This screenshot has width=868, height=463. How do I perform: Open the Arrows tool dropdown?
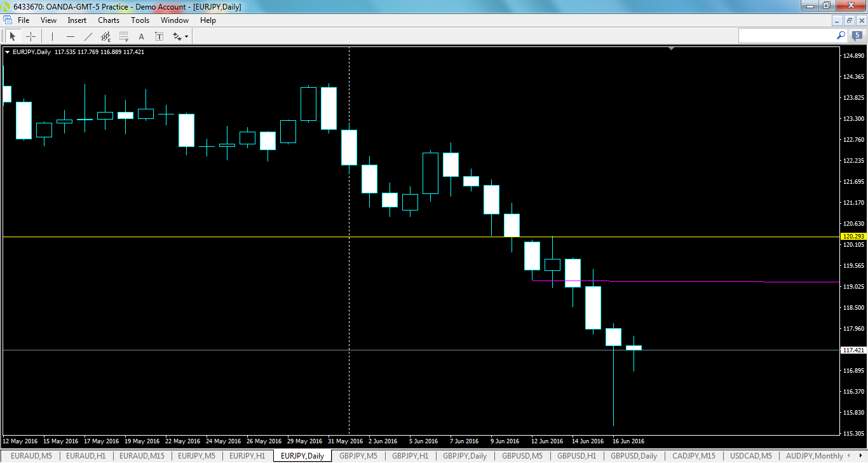click(x=186, y=37)
